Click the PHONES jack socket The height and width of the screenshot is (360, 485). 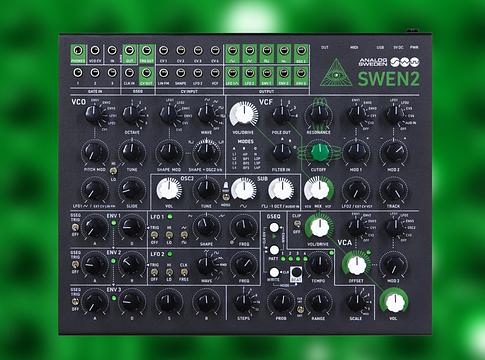pyautogui.click(x=78, y=51)
